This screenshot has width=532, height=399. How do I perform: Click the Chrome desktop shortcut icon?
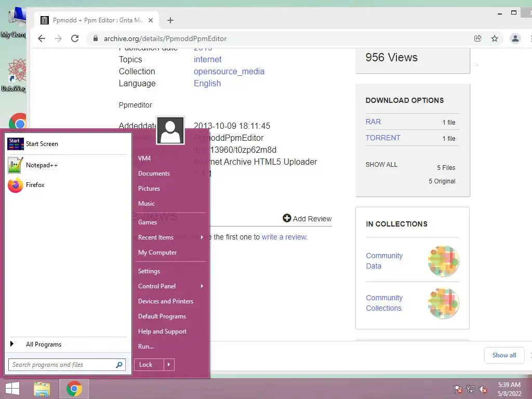click(x=18, y=121)
